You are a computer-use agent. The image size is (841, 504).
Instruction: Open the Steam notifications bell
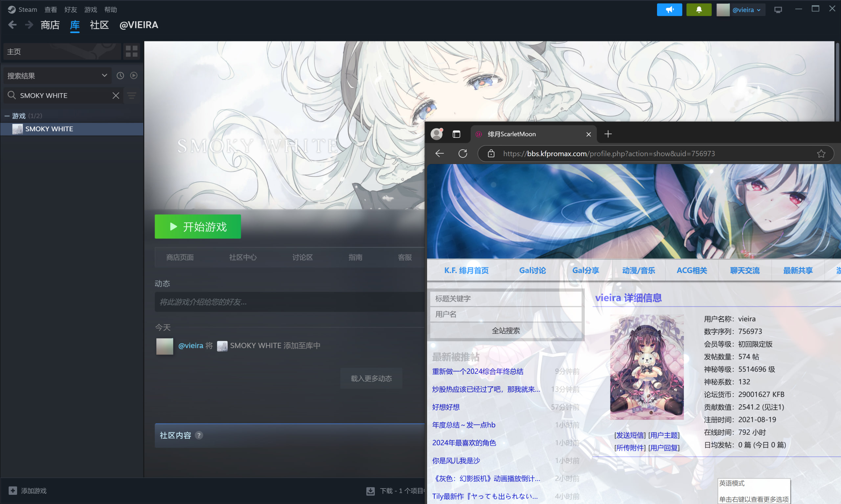(x=698, y=10)
